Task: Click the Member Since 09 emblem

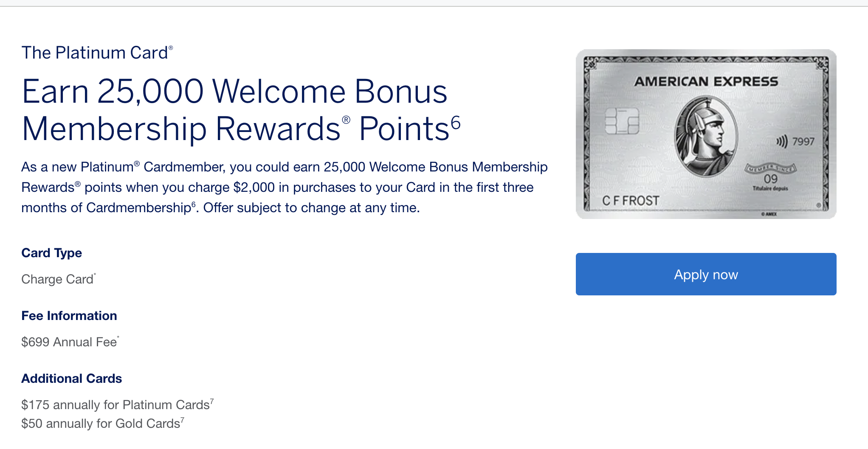Action: [x=771, y=177]
